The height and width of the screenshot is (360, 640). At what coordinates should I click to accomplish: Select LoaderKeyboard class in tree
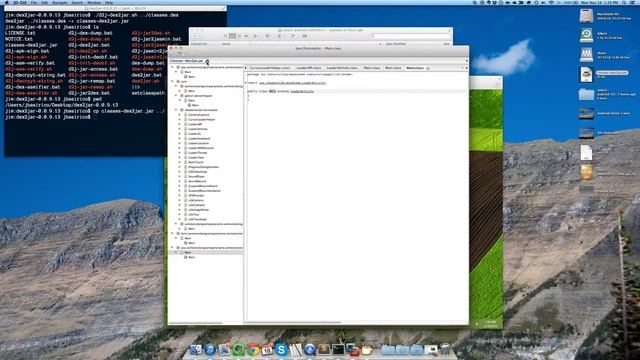pos(199,139)
